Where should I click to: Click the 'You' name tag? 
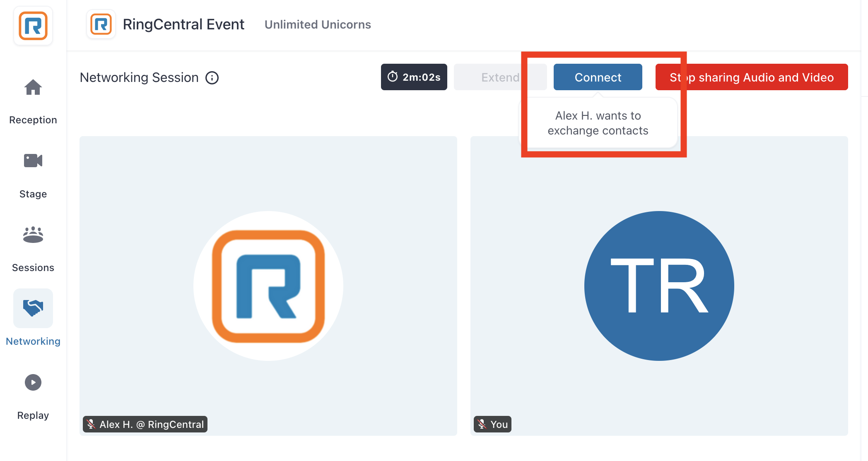tap(492, 424)
